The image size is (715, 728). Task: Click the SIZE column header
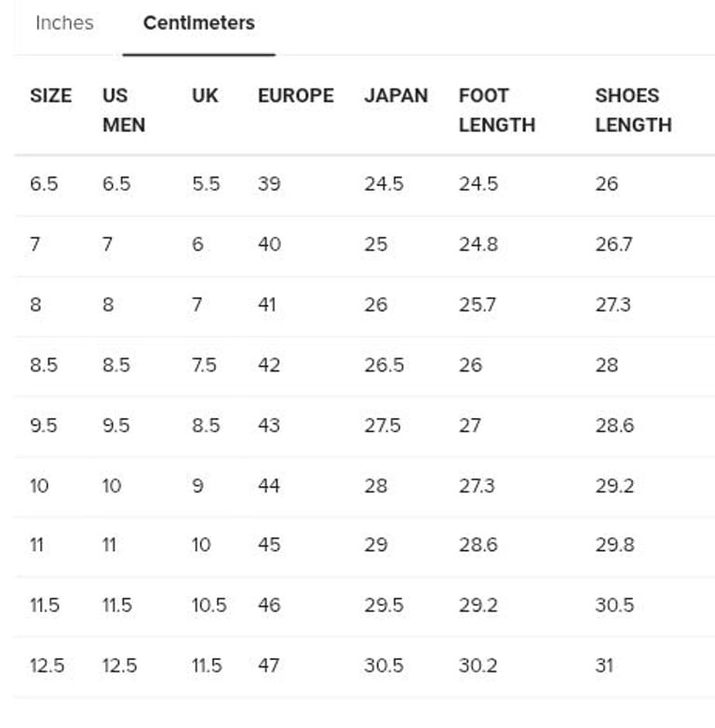[50, 95]
